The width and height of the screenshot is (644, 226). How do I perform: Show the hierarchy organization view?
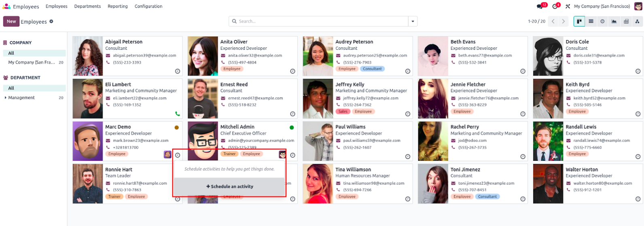[637, 21]
